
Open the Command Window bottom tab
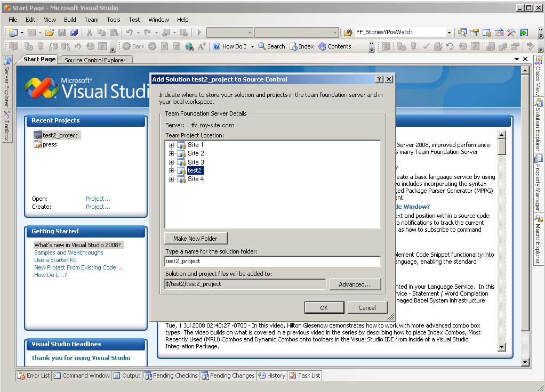point(82,375)
